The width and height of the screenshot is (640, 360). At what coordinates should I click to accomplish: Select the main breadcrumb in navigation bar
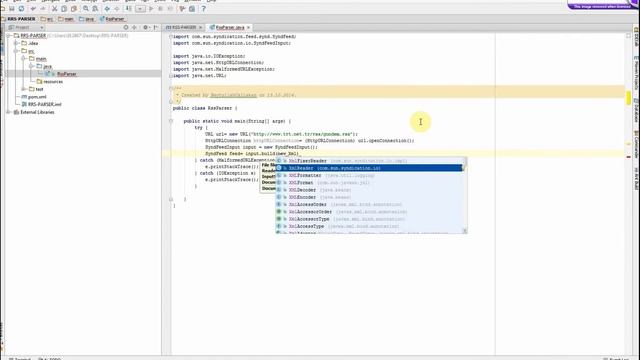click(x=66, y=19)
